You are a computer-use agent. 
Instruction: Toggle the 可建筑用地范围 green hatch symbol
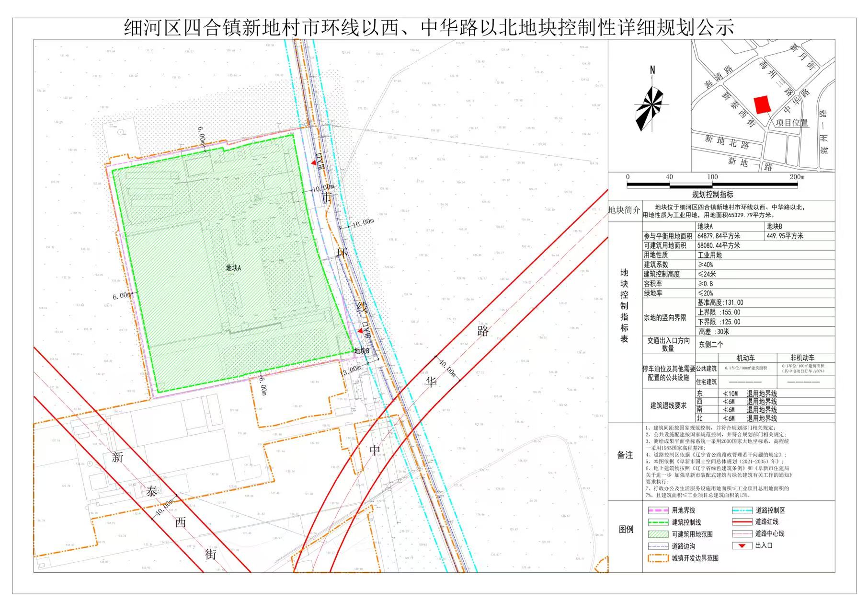coord(658,533)
